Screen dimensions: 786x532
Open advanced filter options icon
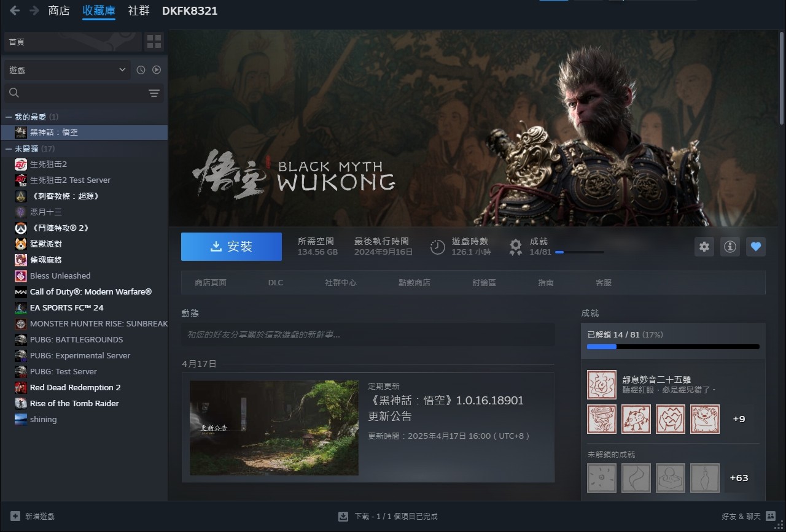[154, 93]
